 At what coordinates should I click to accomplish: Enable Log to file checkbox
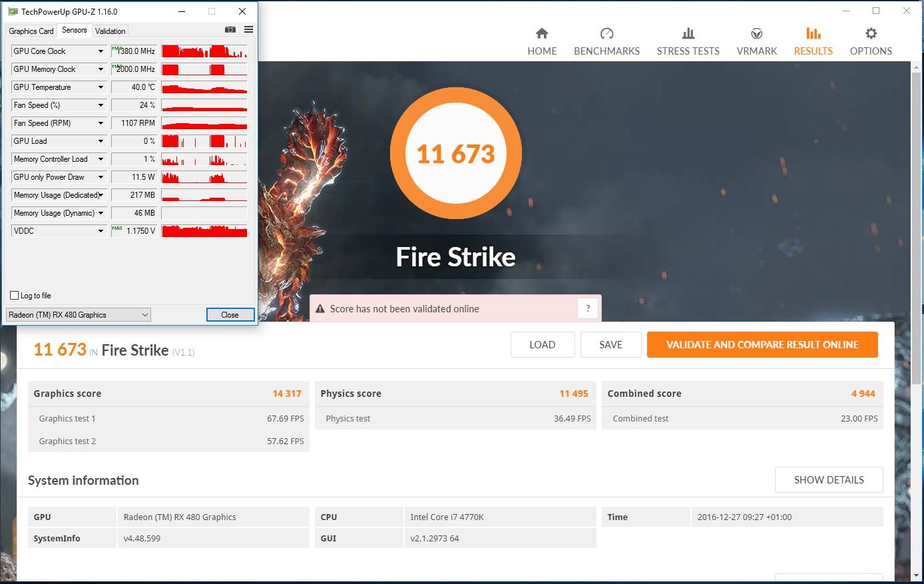pyautogui.click(x=15, y=296)
